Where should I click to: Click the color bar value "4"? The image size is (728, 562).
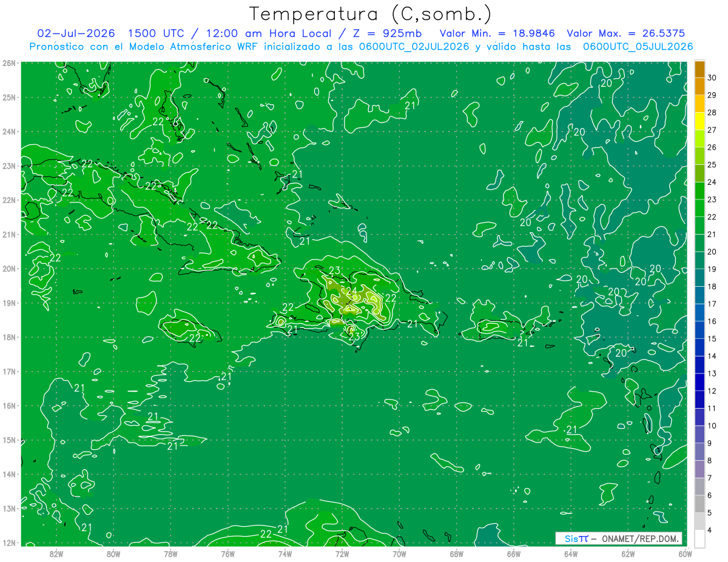point(710,530)
